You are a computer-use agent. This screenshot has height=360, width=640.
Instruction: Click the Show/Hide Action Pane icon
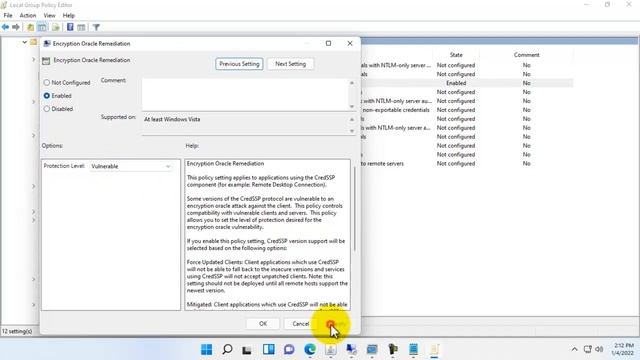click(81, 27)
